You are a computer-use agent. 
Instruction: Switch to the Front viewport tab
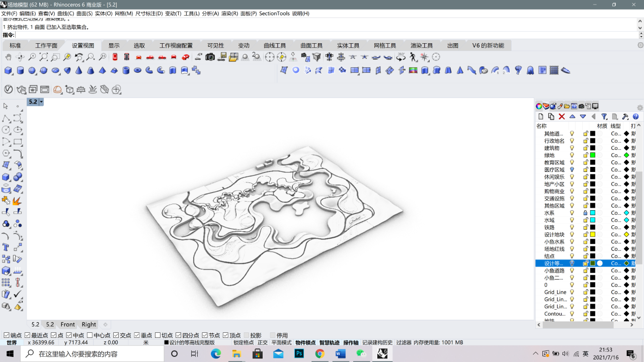tap(68, 324)
